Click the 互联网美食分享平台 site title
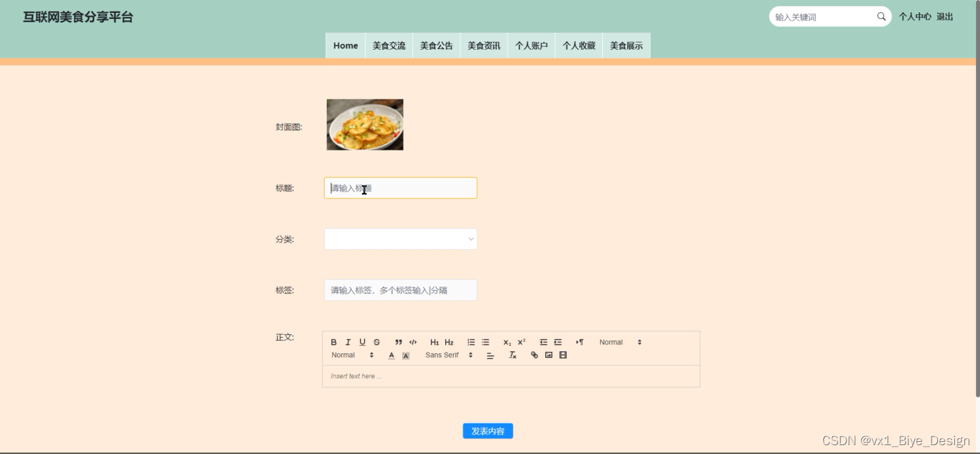980x454 pixels. 78,17
